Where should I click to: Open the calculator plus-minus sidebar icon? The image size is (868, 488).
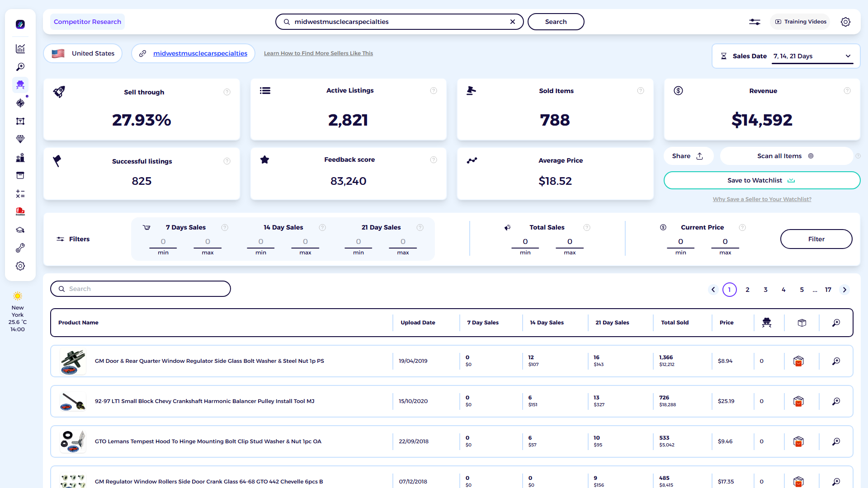[20, 194]
